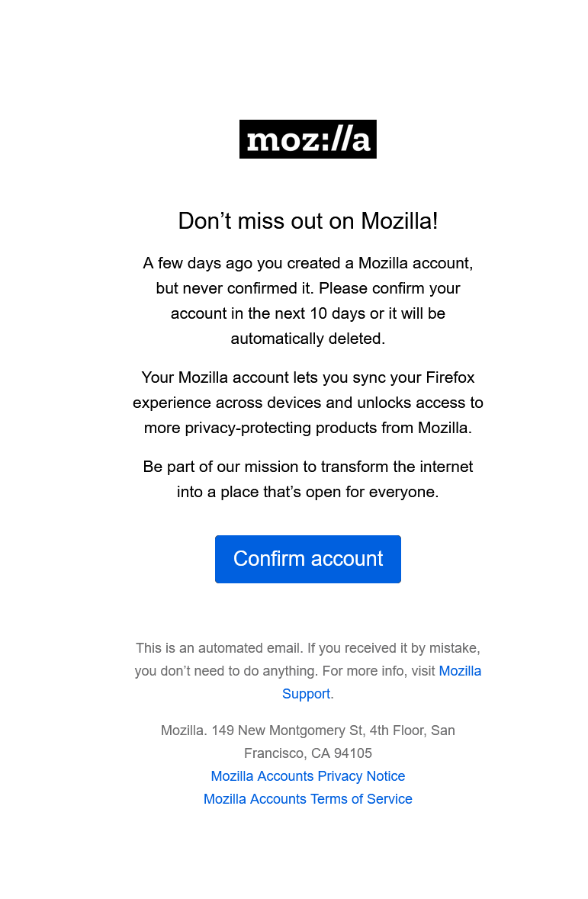Click the 'into a place that's open' line
The width and height of the screenshot is (588, 899).
[x=307, y=492]
